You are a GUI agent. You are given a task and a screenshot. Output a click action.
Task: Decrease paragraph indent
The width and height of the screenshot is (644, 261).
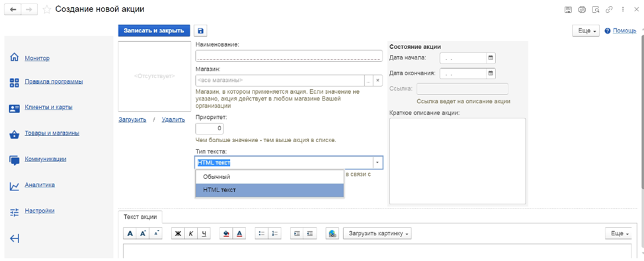pyautogui.click(x=309, y=233)
